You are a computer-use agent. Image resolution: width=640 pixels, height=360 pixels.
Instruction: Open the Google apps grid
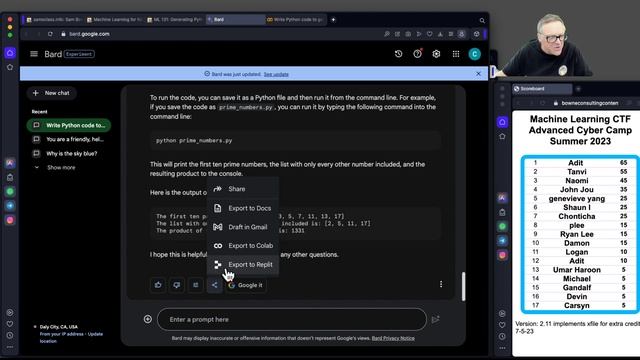click(x=456, y=54)
